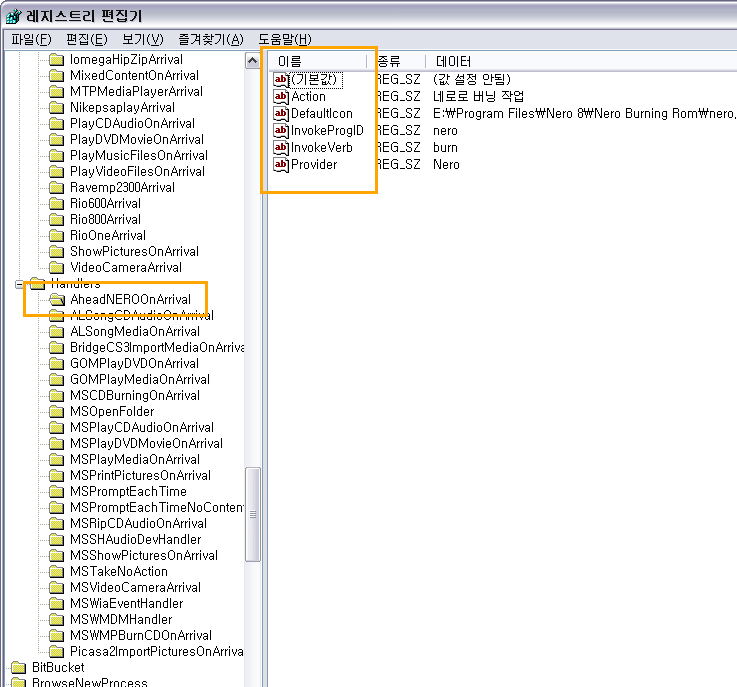This screenshot has height=687, width=737.
Task: Select the InvokeProgID value icon
Action: click(x=281, y=130)
